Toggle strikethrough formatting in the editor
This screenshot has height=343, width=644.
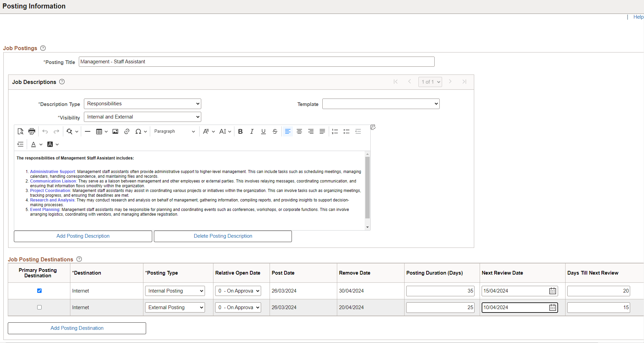[275, 131]
